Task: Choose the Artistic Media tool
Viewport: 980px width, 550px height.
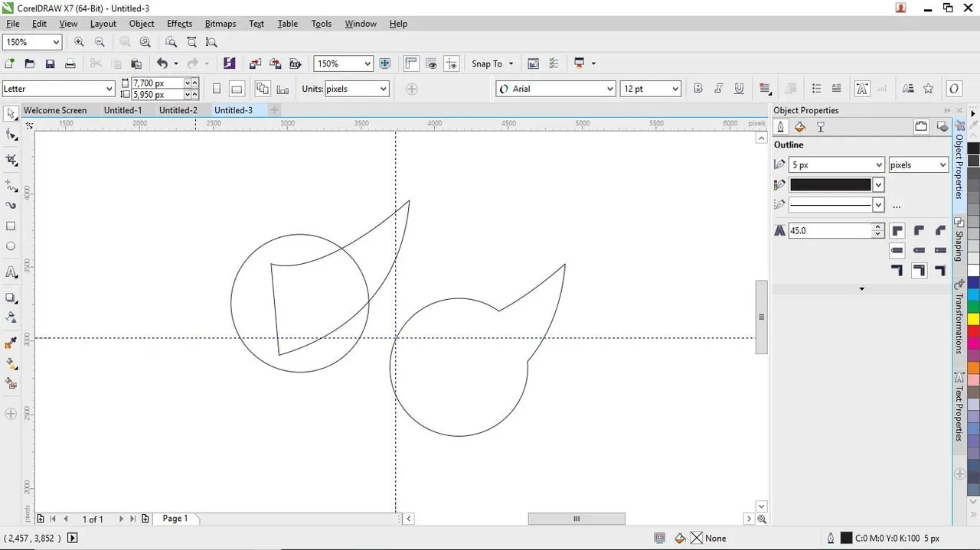Action: coord(11,206)
